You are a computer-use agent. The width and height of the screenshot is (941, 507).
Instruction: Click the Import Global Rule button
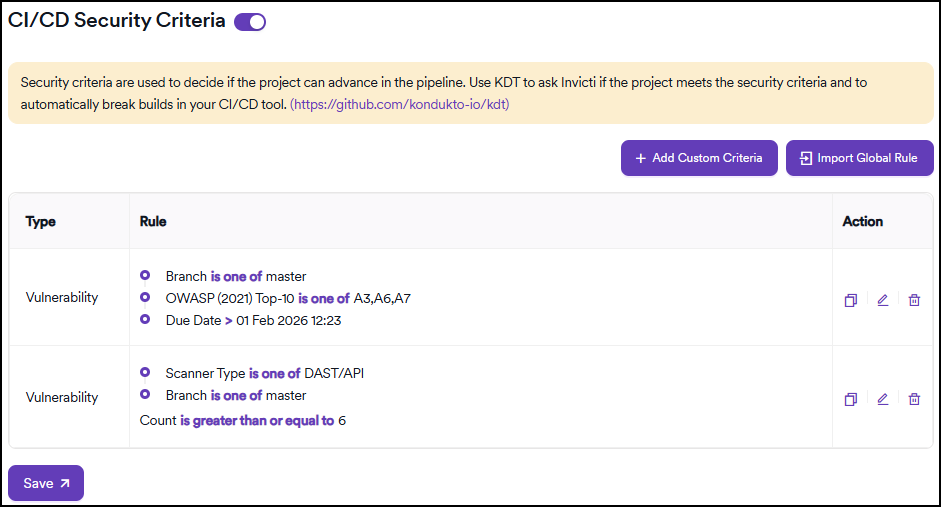click(x=859, y=158)
